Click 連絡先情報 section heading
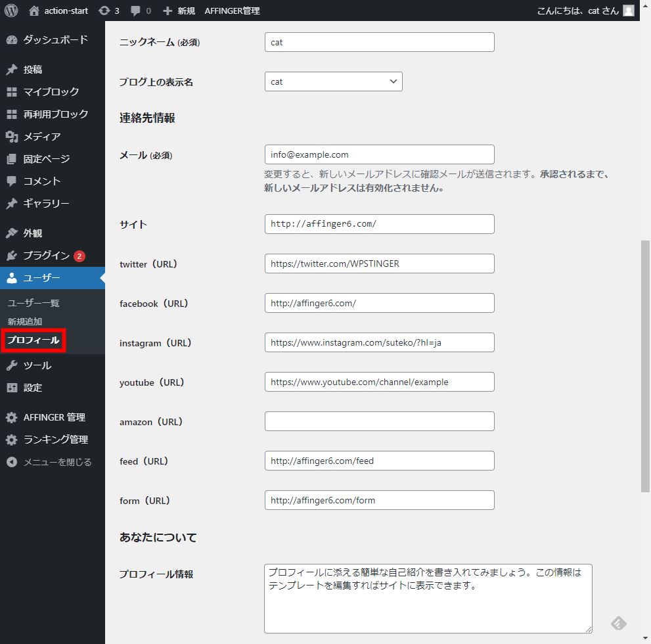The image size is (651, 644). (147, 118)
